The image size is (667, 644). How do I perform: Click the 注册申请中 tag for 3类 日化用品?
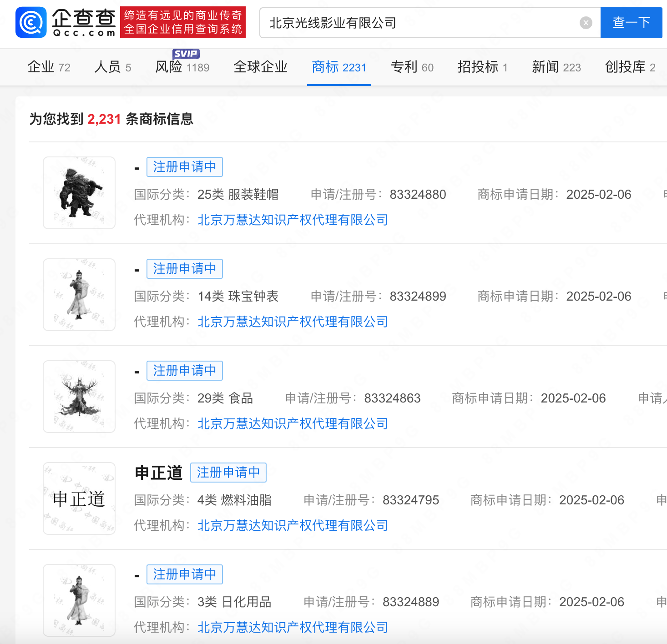(x=184, y=574)
